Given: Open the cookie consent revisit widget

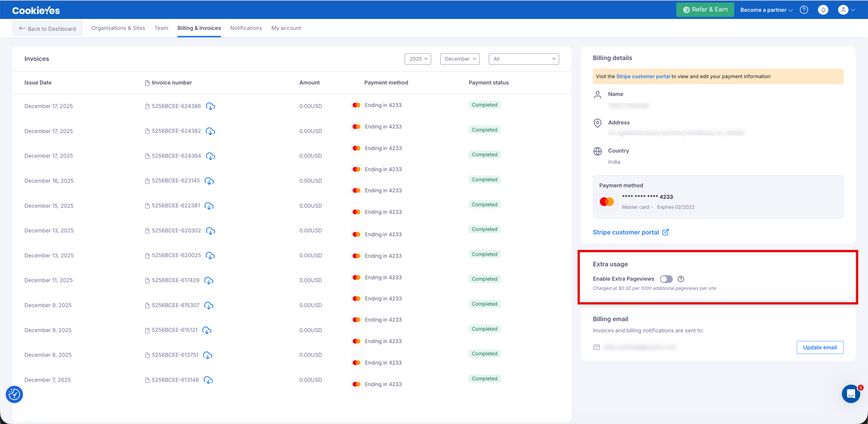Looking at the screenshot, I should click(x=14, y=394).
